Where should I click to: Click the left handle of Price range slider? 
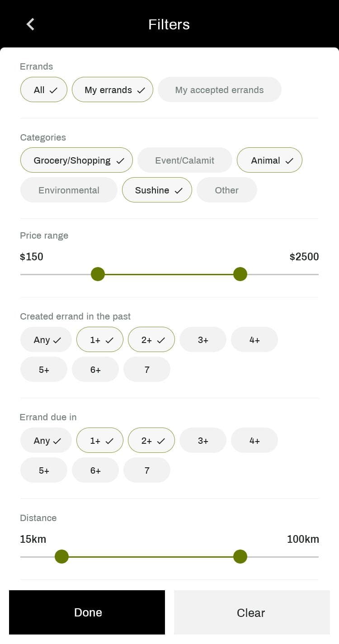pos(98,274)
